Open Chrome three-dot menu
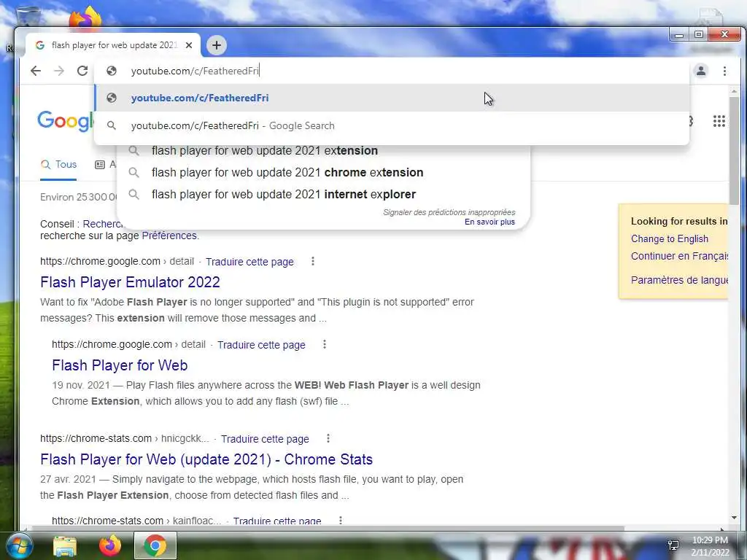 pyautogui.click(x=724, y=71)
